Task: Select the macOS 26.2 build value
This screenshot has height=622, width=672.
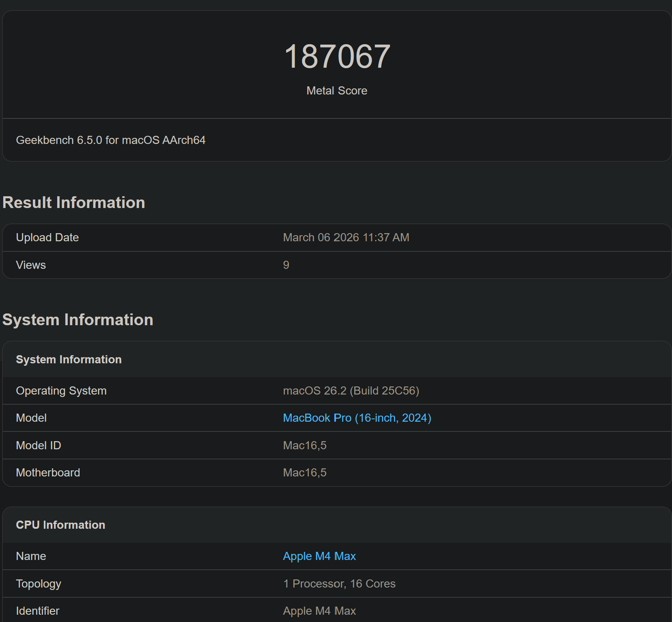Action: pyautogui.click(x=351, y=391)
